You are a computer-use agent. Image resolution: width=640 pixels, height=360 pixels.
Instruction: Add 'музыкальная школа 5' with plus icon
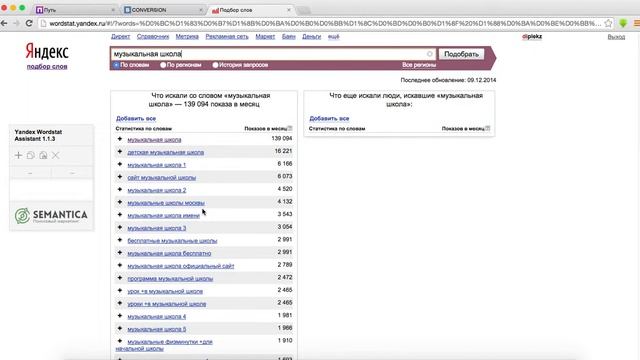[x=120, y=329]
